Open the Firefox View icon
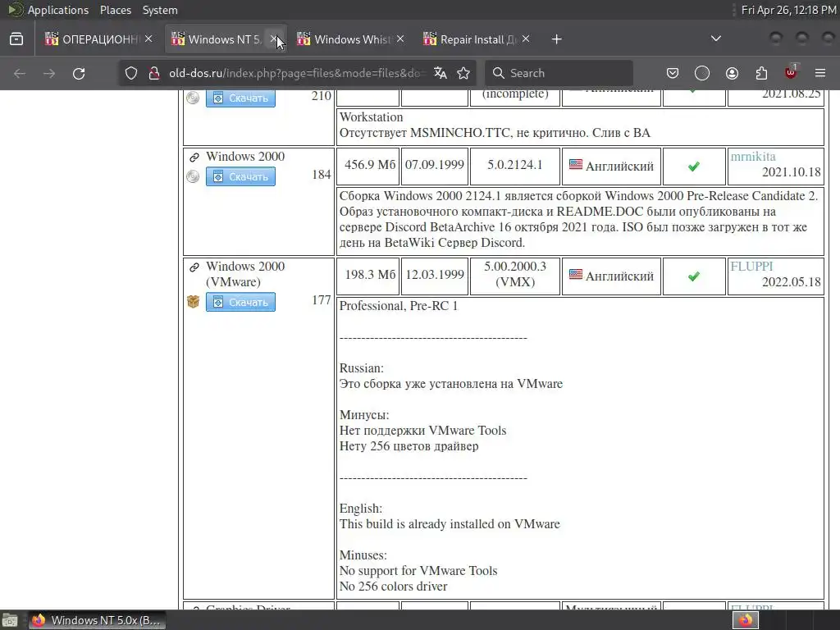 pyautogui.click(x=16, y=39)
